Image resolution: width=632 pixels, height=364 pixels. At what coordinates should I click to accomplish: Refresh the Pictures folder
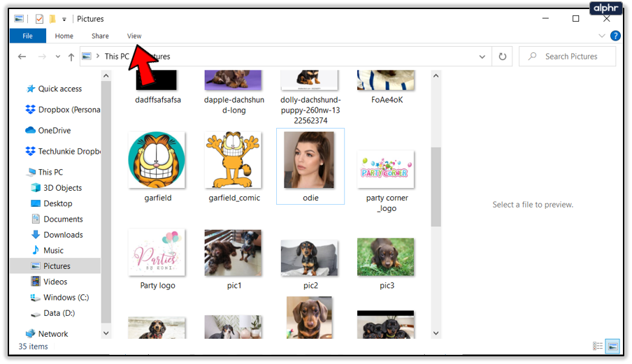(502, 57)
